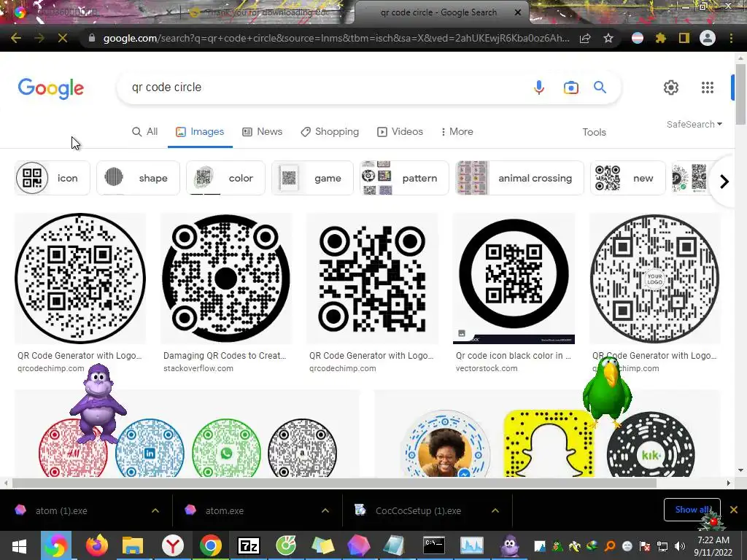Open the Google apps grid
The height and width of the screenshot is (560, 747).
pyautogui.click(x=708, y=87)
